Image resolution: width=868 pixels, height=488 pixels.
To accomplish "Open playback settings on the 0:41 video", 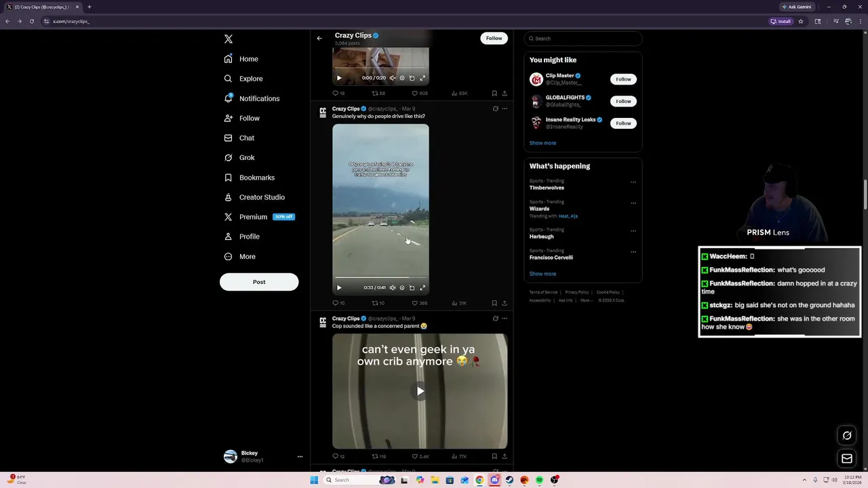I will coord(402,287).
